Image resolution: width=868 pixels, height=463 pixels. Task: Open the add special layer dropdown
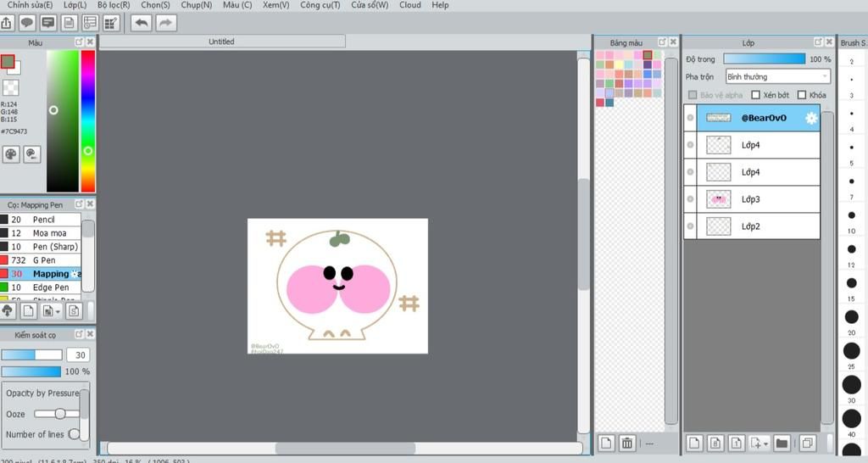point(766,443)
